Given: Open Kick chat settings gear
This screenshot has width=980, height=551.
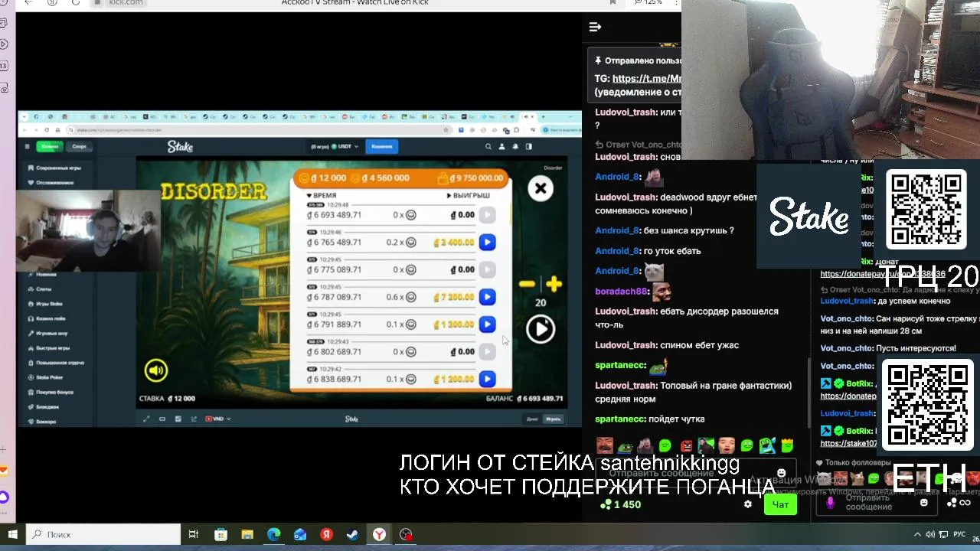Looking at the screenshot, I should pyautogui.click(x=748, y=504).
